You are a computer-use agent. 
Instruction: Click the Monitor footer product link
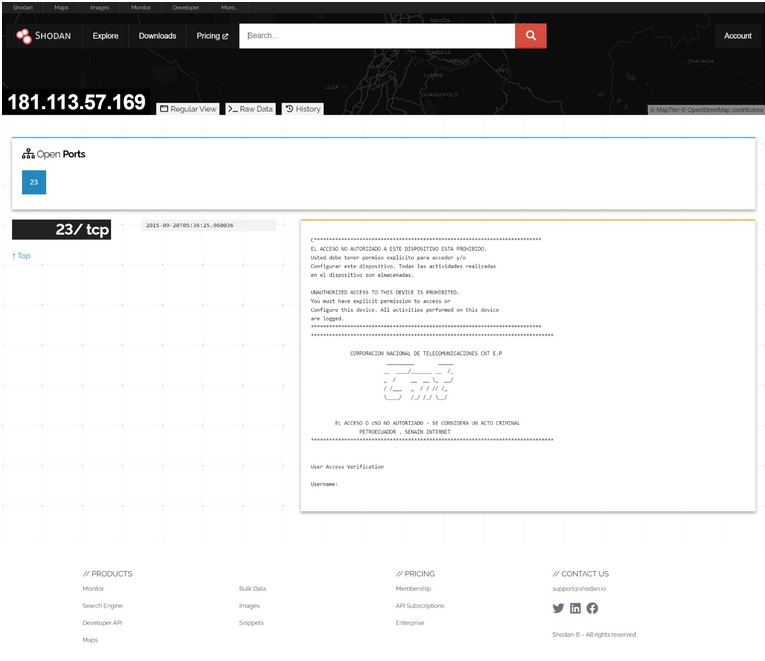point(93,588)
